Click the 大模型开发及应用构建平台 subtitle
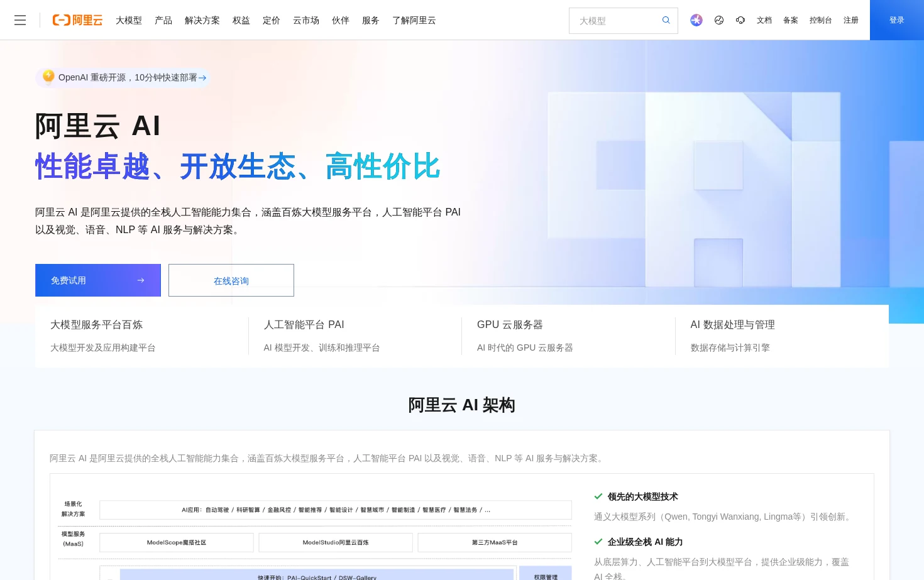924x580 pixels. [x=103, y=347]
